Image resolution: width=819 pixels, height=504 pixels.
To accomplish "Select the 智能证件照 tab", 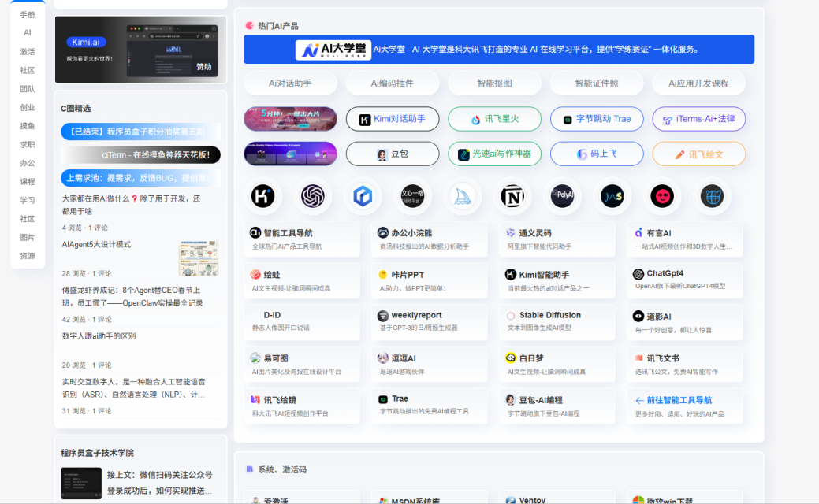I will click(x=597, y=83).
